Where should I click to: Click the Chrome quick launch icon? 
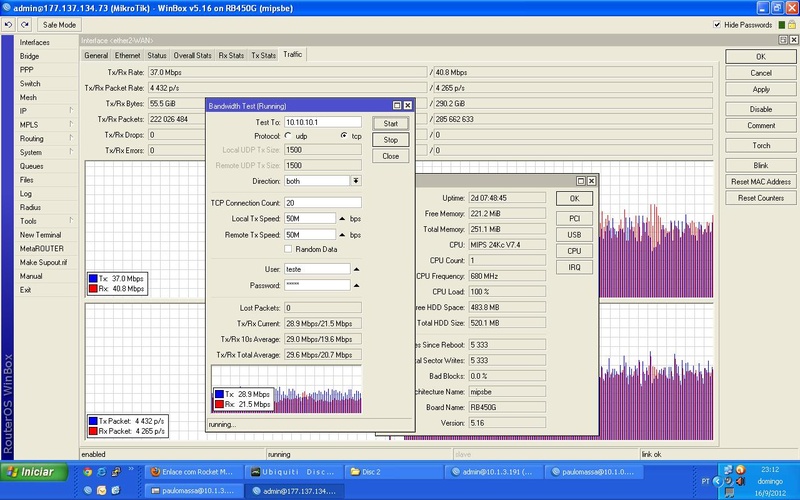click(x=87, y=471)
